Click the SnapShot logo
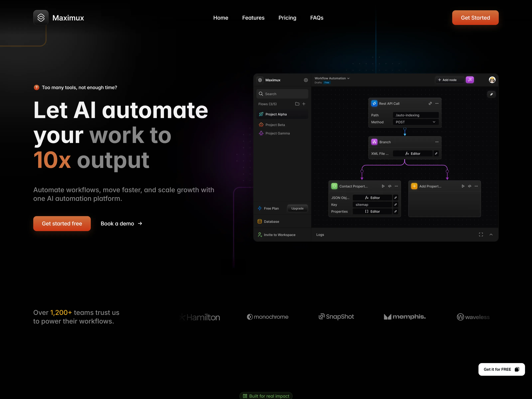The width and height of the screenshot is (532, 399). (336, 317)
